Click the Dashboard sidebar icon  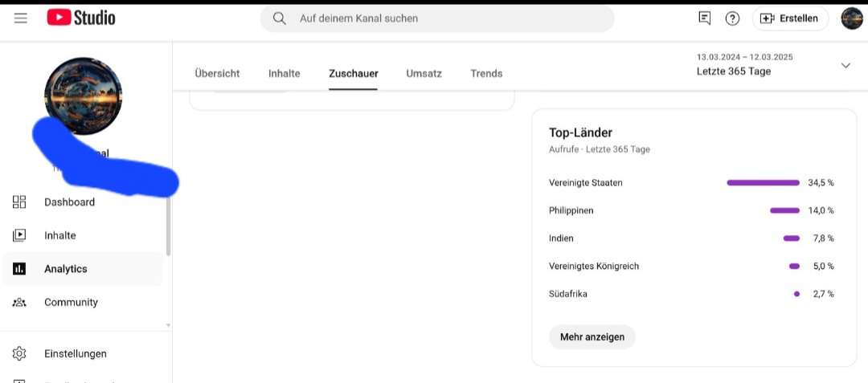pos(19,202)
